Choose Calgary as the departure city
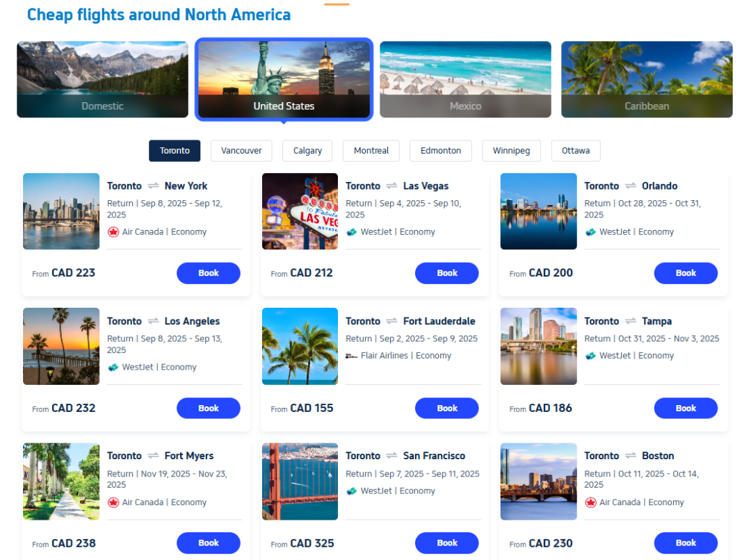The image size is (751, 560). pos(307,151)
